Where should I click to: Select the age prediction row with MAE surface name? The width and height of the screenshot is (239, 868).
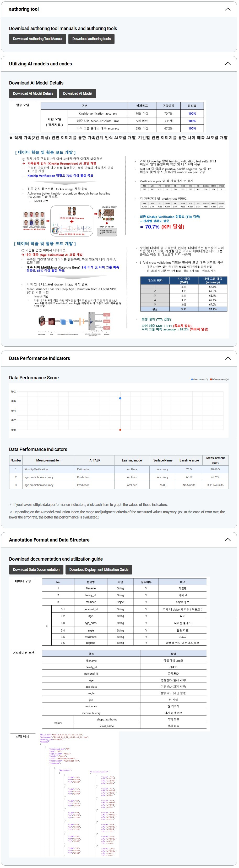119,485
